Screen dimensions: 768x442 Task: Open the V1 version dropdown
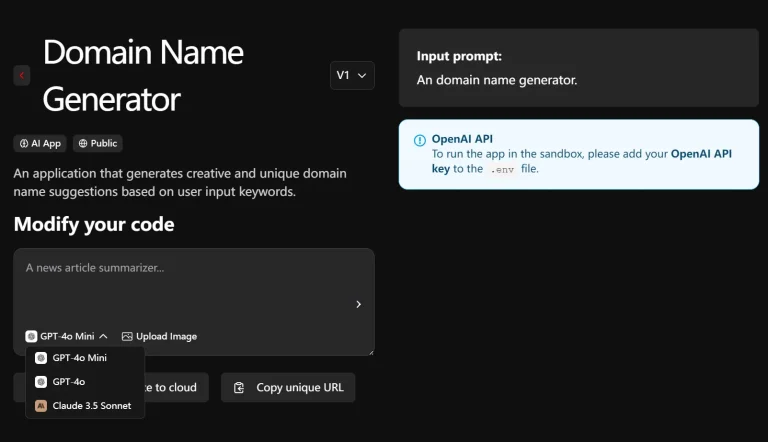point(352,75)
